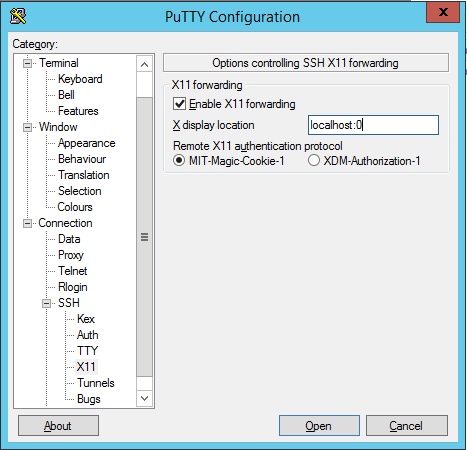Show the Proxy configuration panel
The height and width of the screenshot is (450, 467).
pos(71,255)
